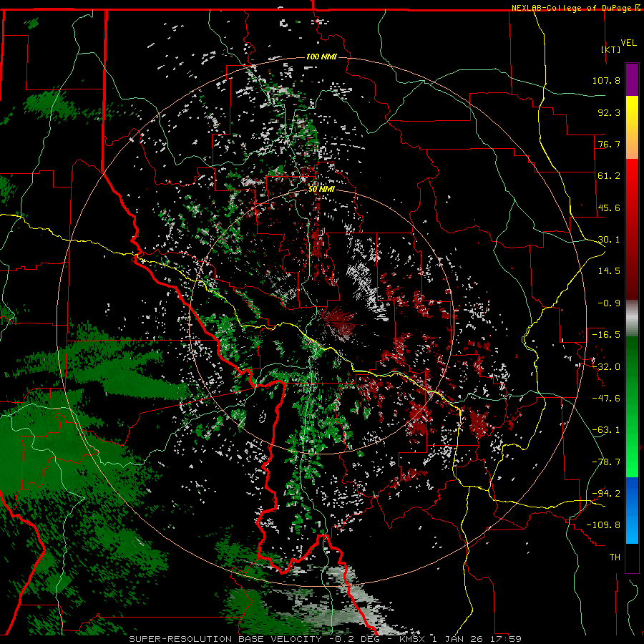
Task: Click the 100 NMI range ring label
Action: tap(321, 57)
